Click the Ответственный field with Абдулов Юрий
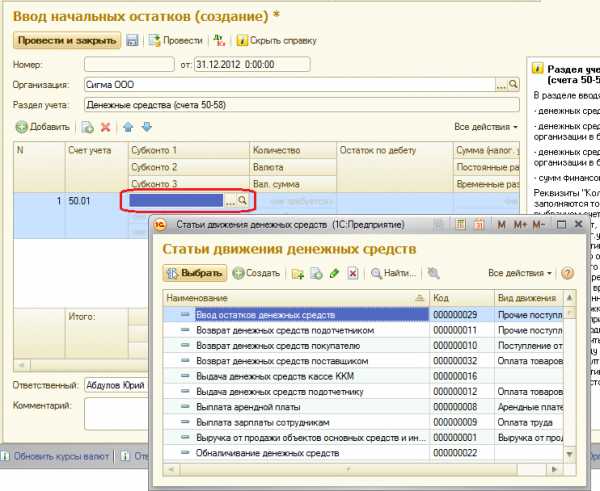The width and height of the screenshot is (600, 491). [116, 385]
